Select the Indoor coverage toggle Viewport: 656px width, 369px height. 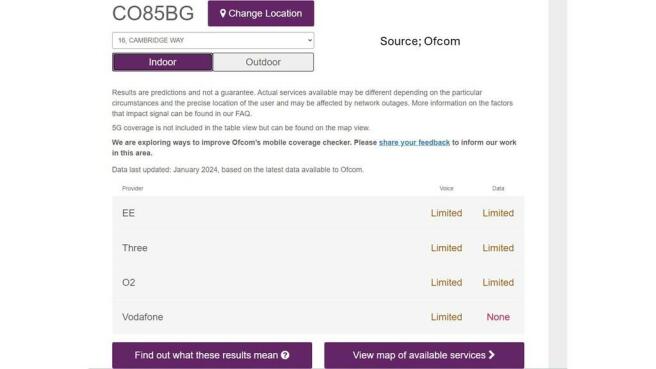click(x=162, y=62)
